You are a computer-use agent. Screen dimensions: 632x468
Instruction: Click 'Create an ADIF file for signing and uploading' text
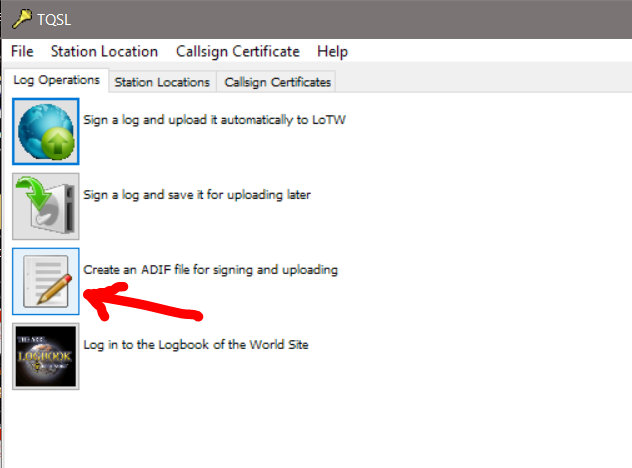tap(210, 270)
